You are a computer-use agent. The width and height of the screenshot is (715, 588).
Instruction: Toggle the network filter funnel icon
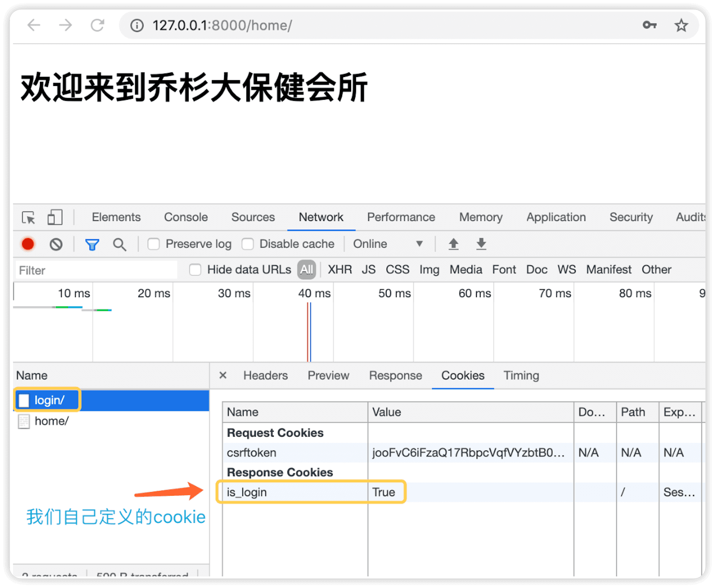pyautogui.click(x=92, y=244)
